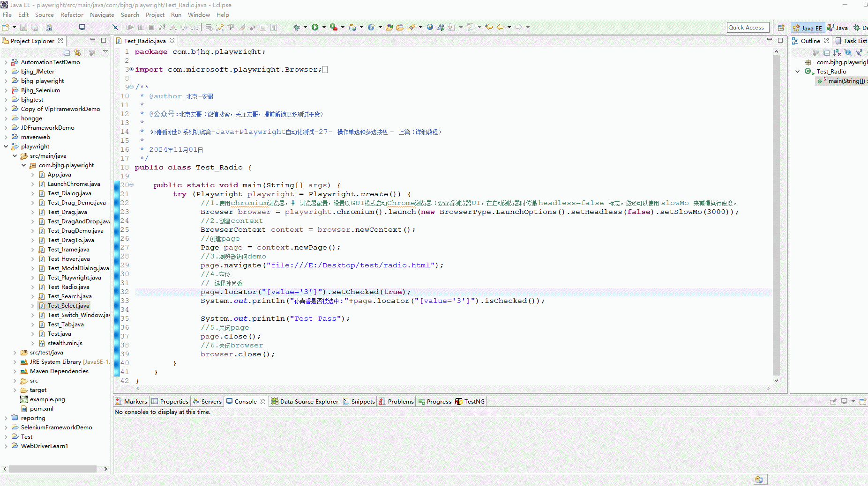The height and width of the screenshot is (486, 868).
Task: Collapse the playwright project tree node
Action: tap(6, 147)
